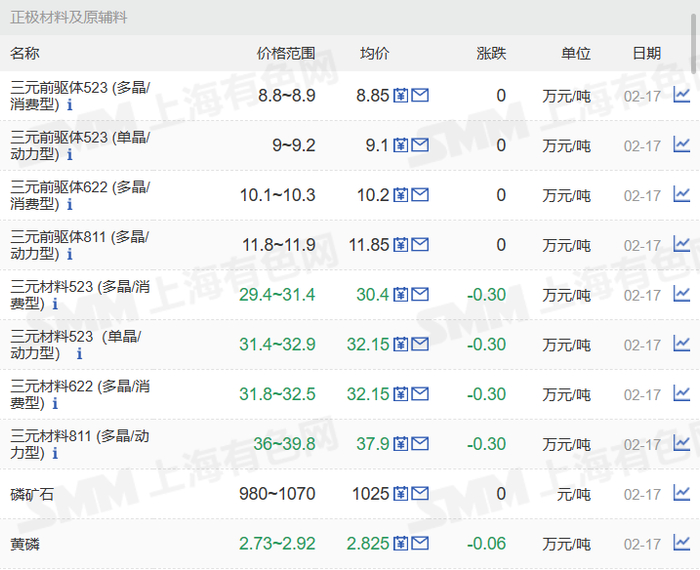
Task: Open 三元前驱体523 (多晶/消费型) product link
Action: [80, 96]
